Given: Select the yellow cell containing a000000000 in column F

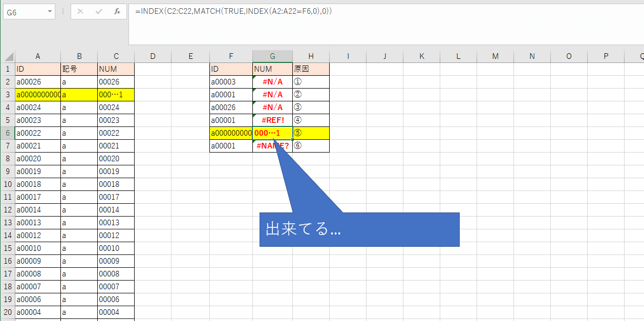Looking at the screenshot, I should coord(231,133).
